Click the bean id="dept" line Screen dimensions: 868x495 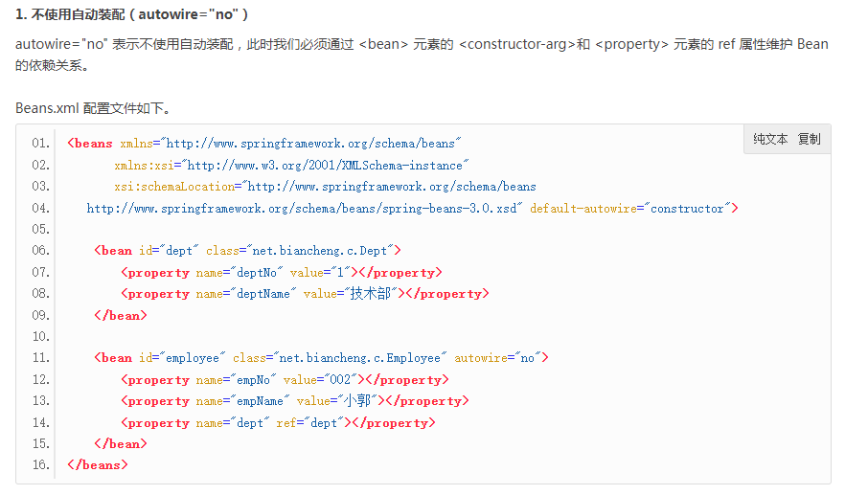[x=247, y=251]
